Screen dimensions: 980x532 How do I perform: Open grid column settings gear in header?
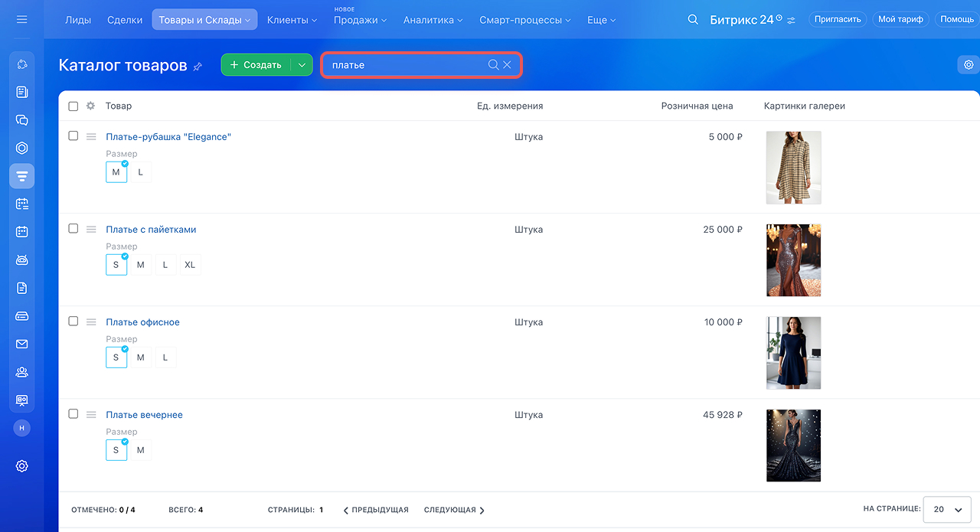(90, 106)
